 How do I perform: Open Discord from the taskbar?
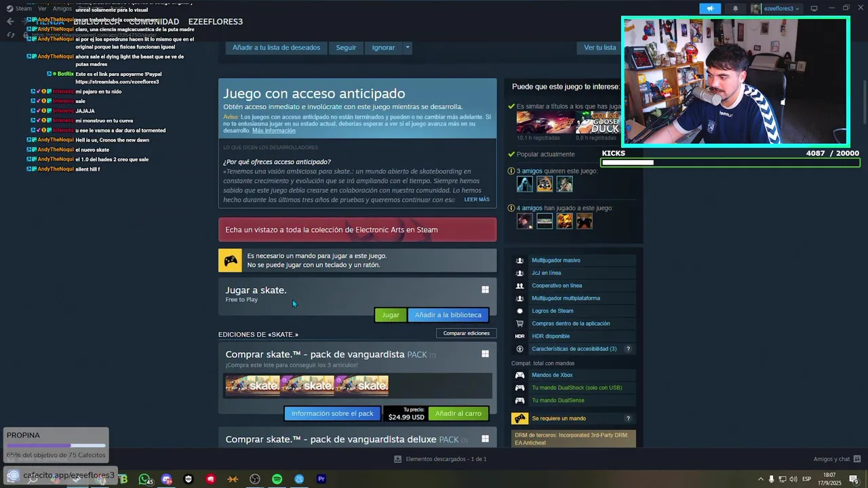[x=167, y=479]
